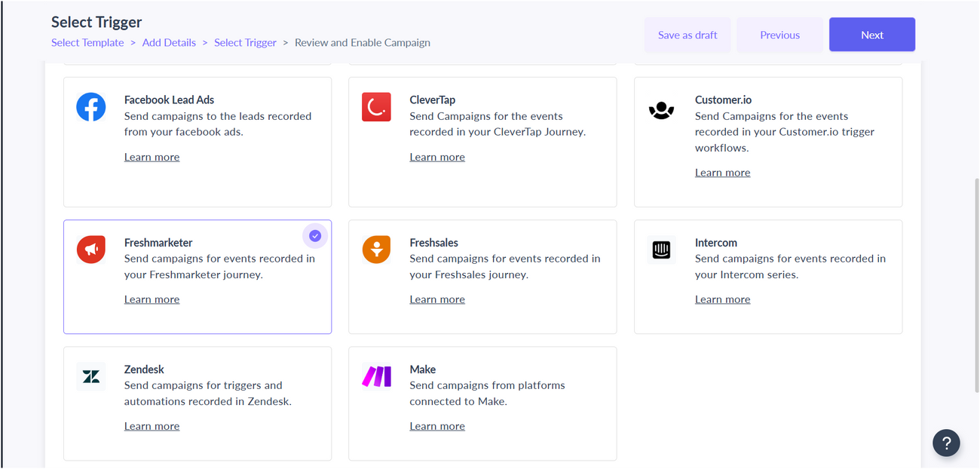The image size is (980, 469).
Task: Click the Freshmarketer megaphone icon
Action: pyautogui.click(x=91, y=250)
